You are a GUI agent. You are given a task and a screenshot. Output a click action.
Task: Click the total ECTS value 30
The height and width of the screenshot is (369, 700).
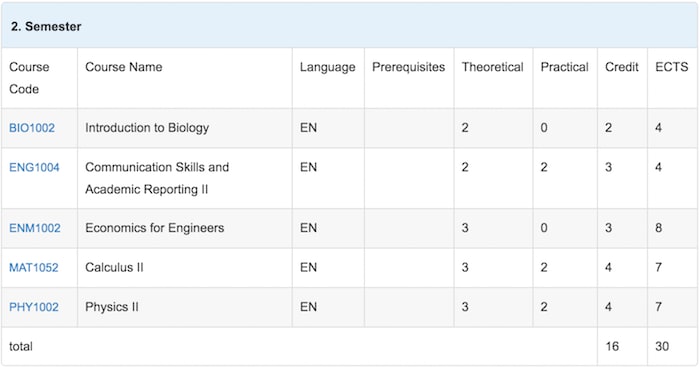coord(662,347)
